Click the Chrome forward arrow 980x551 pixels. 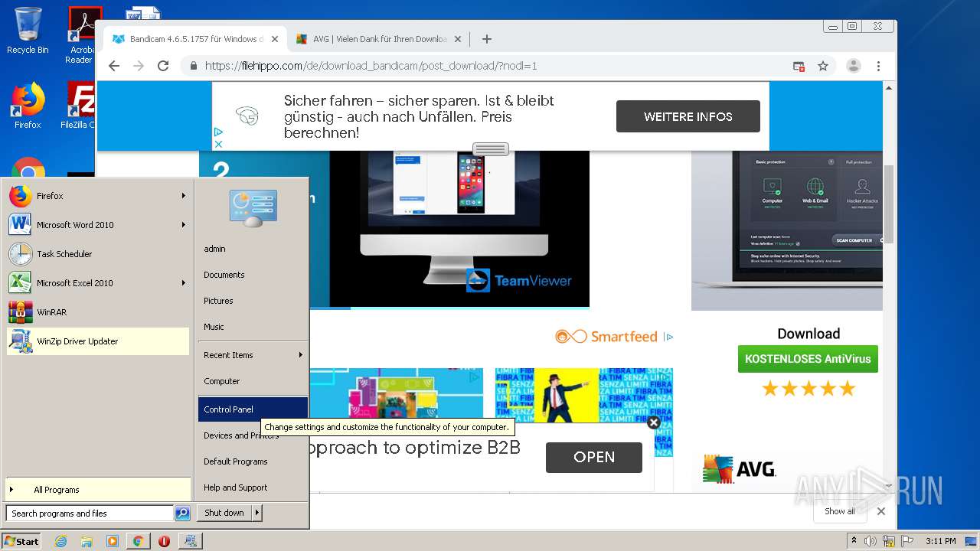[x=139, y=66]
